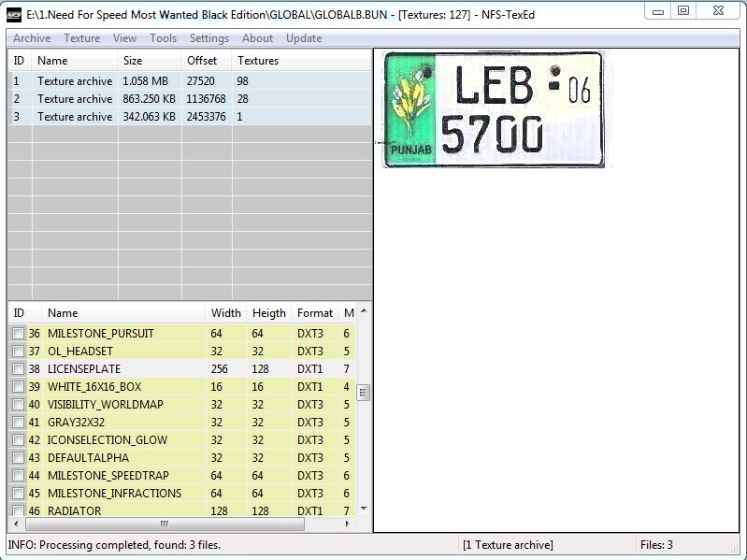747x560 pixels.
Task: Minimize the NFS-TexEd window
Action: coord(658,11)
